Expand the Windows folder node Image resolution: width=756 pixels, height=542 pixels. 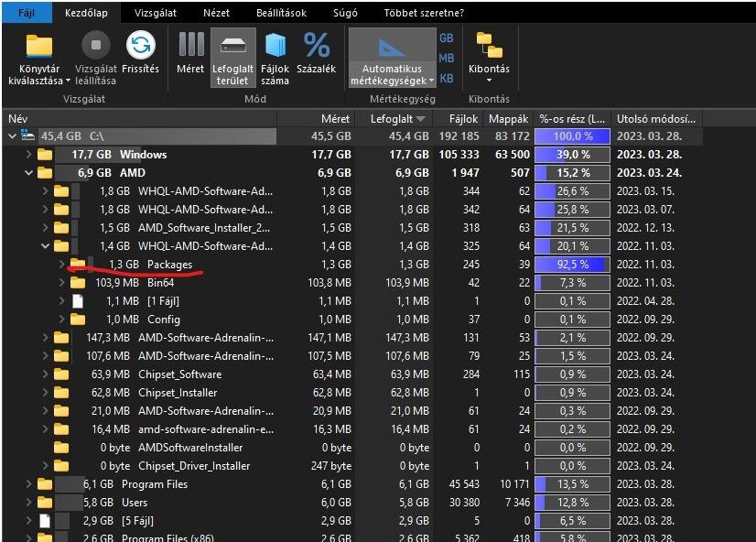coord(28,155)
